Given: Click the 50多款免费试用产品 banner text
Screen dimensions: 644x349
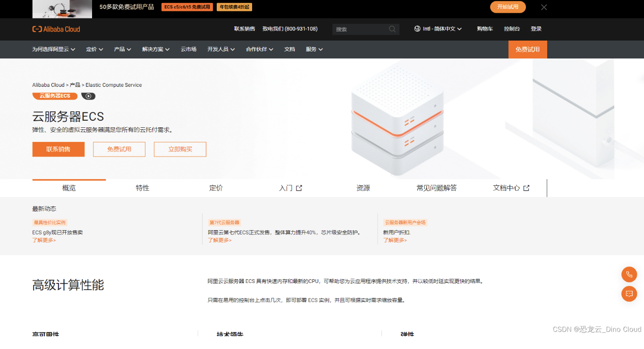Looking at the screenshot, I should pos(127,7).
